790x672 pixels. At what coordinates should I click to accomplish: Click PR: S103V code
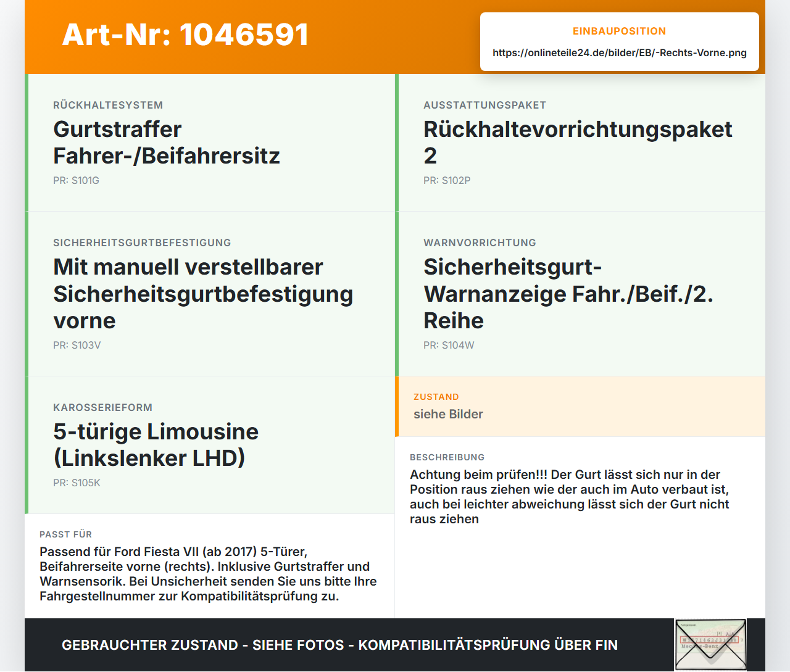tap(77, 345)
